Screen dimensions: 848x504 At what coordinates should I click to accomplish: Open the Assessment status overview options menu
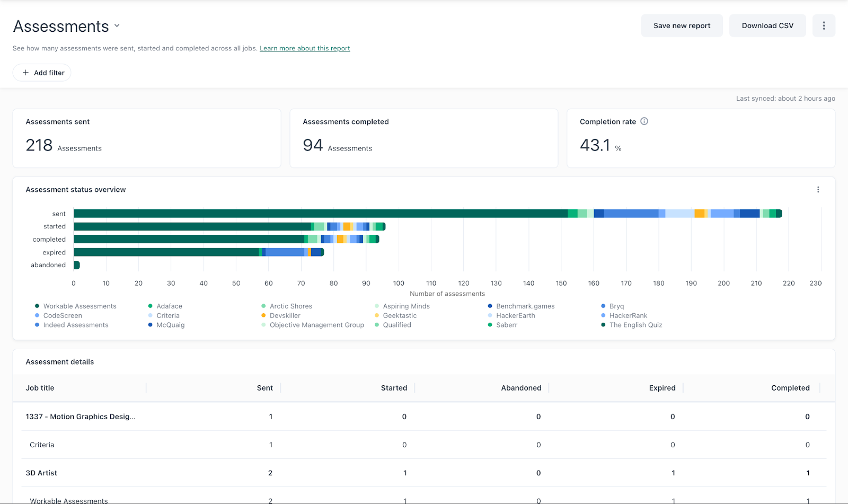[x=818, y=190]
